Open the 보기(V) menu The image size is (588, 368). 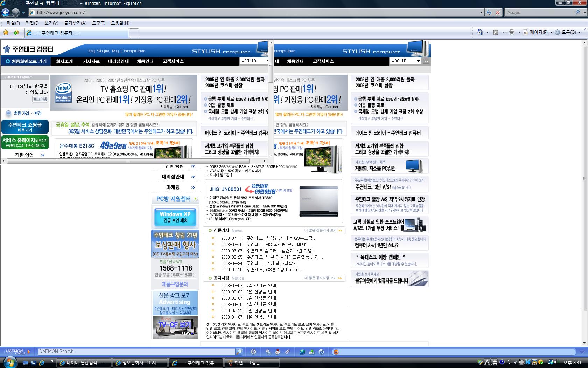click(51, 23)
